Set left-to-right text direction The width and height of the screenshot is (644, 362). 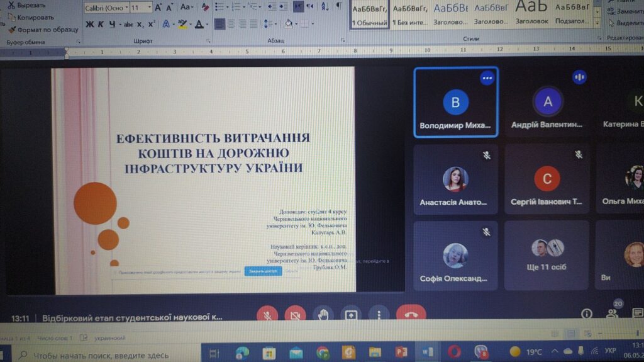coord(298,6)
